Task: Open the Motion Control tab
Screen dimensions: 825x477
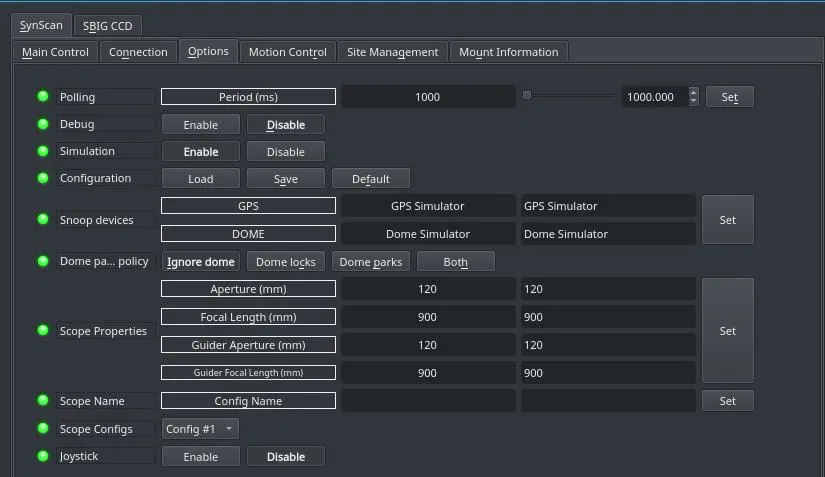Action: pyautogui.click(x=288, y=52)
